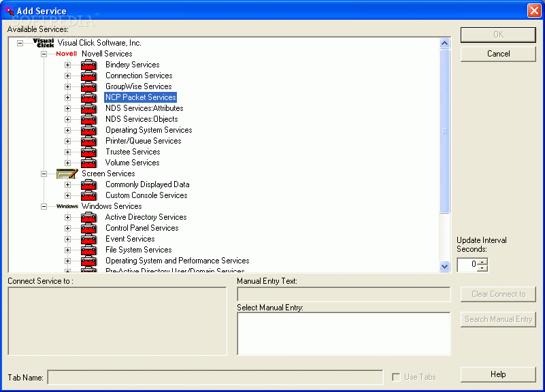Expand the Trustee Services node
545x392 pixels.
coord(67,152)
